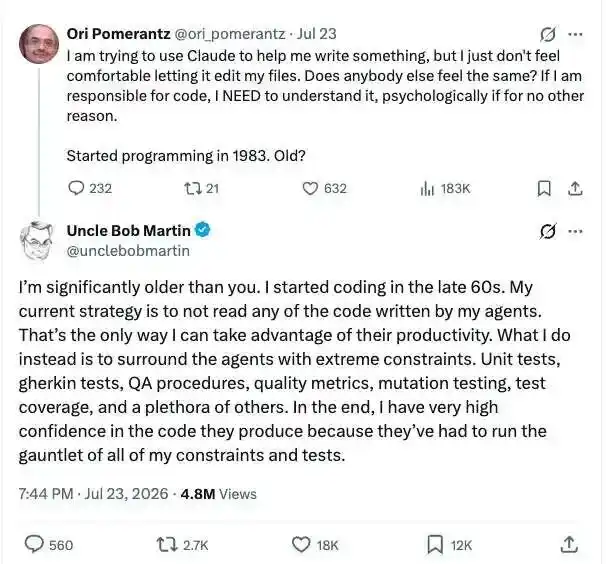The image size is (606, 564).
Task: Open the 7:44 PM Jul 23, 2026 timestamp
Action: tap(94, 494)
